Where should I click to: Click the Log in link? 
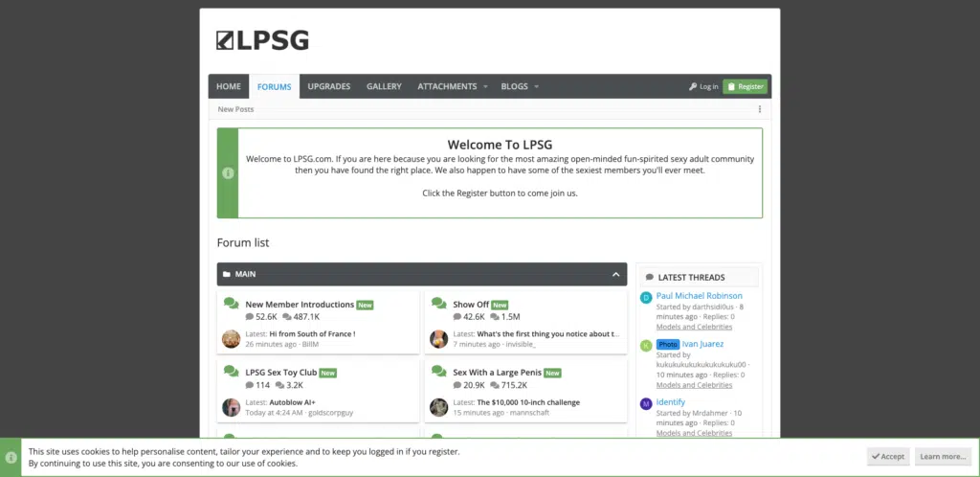(703, 86)
